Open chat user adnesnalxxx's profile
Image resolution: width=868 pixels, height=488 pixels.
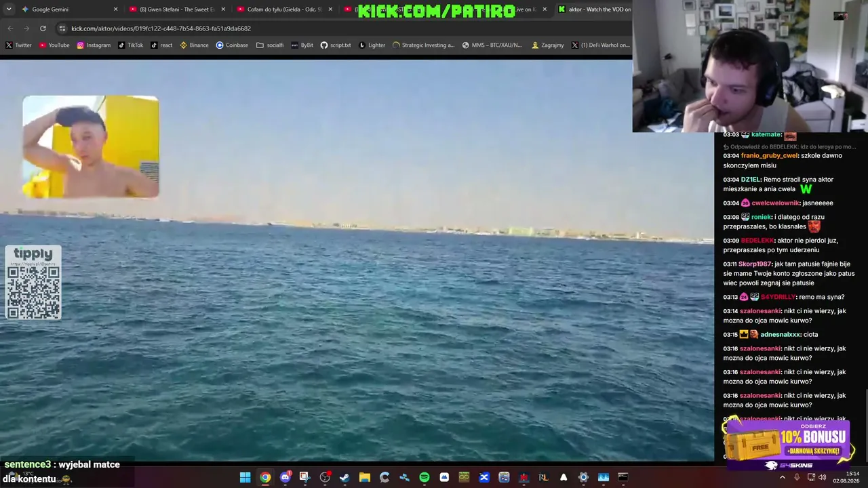[x=780, y=335]
